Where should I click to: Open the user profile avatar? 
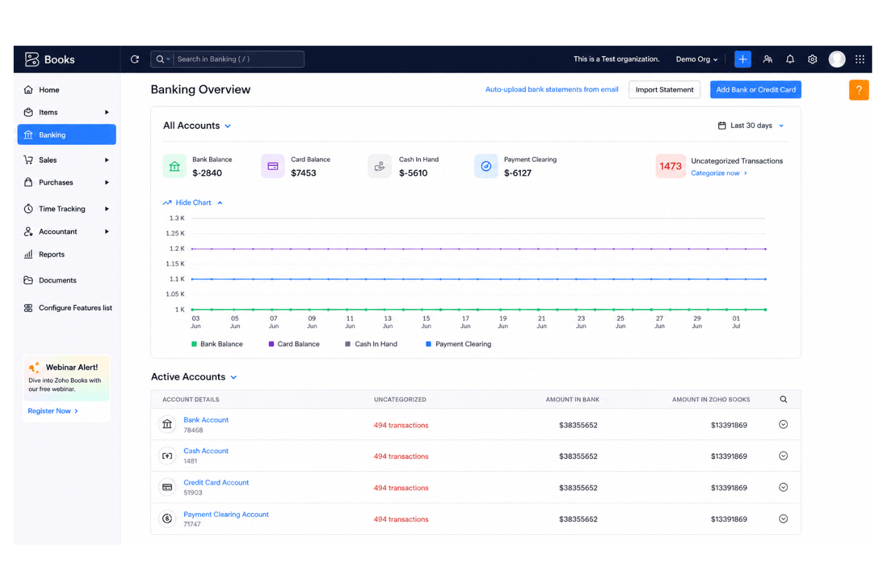(837, 59)
